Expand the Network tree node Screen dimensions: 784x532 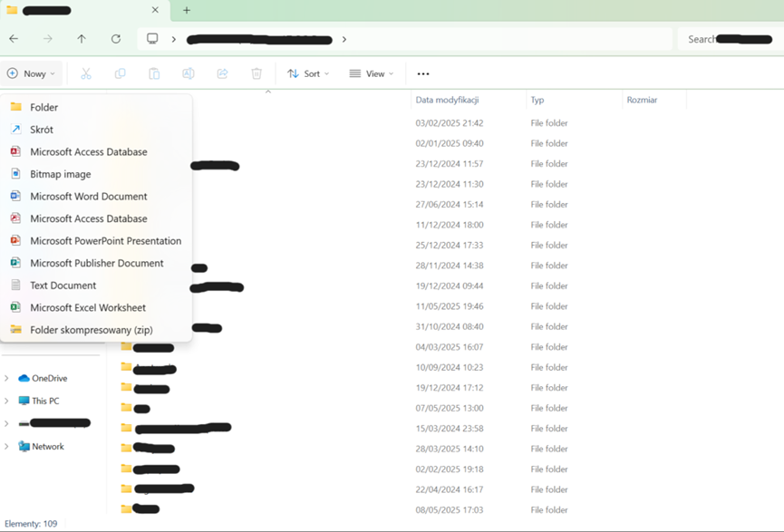tap(6, 447)
